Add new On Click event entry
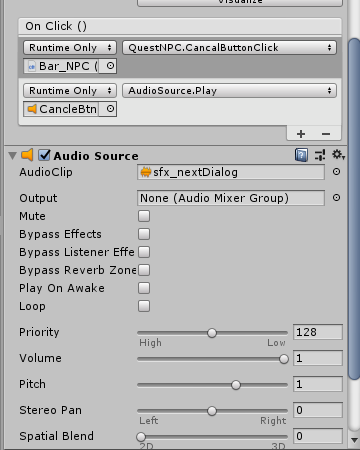 (x=301, y=134)
